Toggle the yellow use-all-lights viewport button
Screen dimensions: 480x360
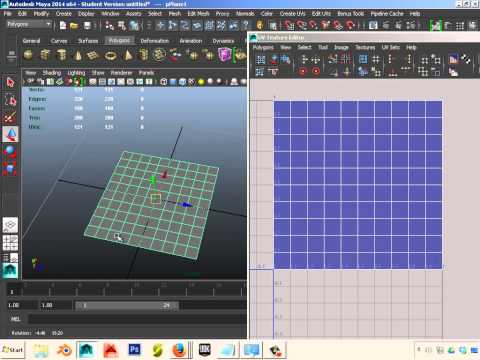tap(201, 81)
